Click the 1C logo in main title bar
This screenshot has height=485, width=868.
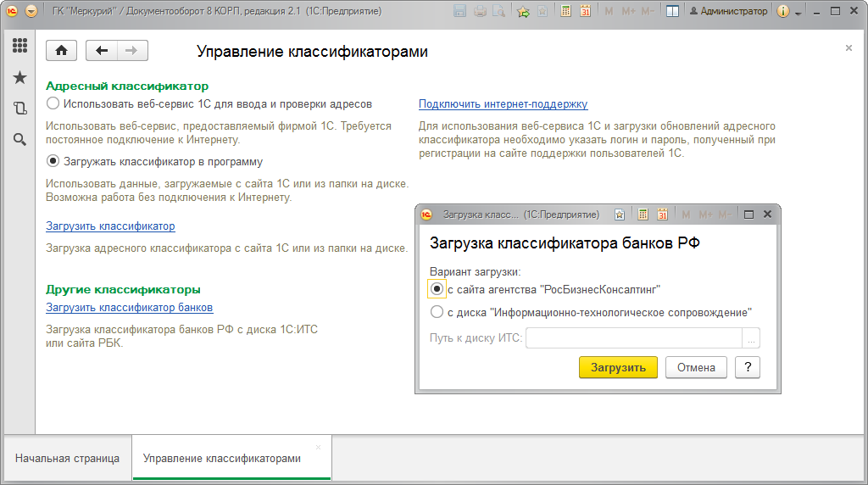click(x=12, y=11)
